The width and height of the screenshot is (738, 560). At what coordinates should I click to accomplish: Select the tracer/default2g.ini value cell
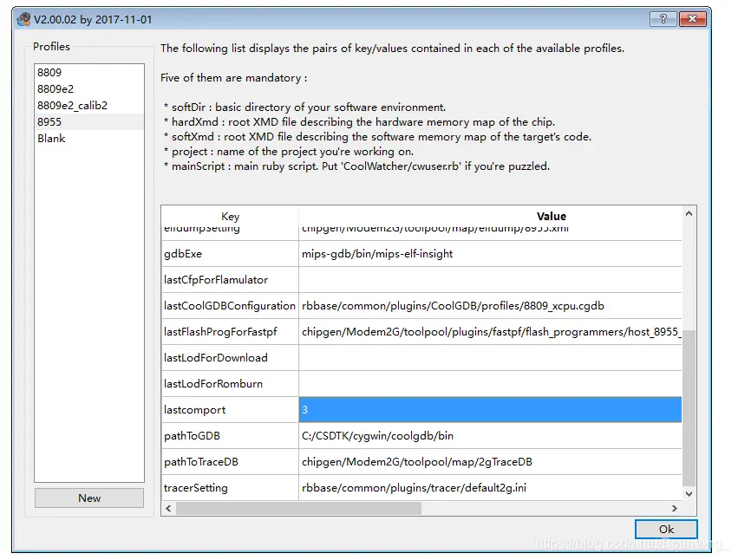(x=490, y=487)
